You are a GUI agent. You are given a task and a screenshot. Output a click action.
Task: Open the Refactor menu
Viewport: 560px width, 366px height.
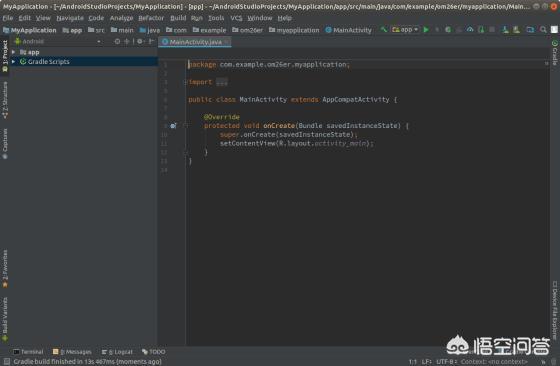(151, 18)
